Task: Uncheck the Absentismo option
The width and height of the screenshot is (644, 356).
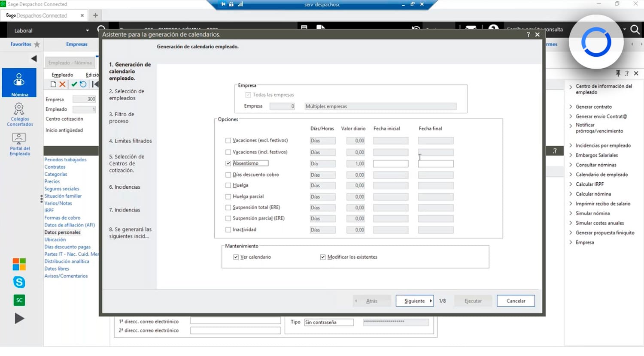Action: 228,163
